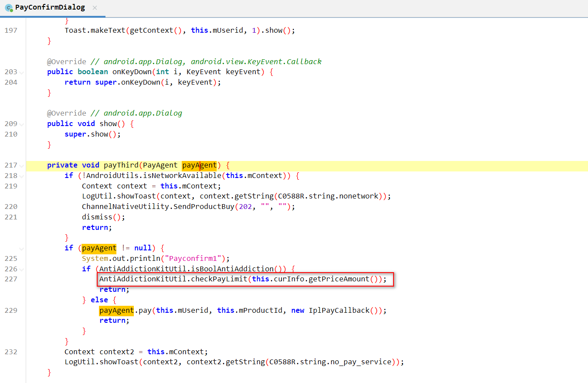This screenshot has height=383, width=588.
Task: Collapse the isBoolAntiAddiction if block at line 226
Action: click(x=21, y=270)
